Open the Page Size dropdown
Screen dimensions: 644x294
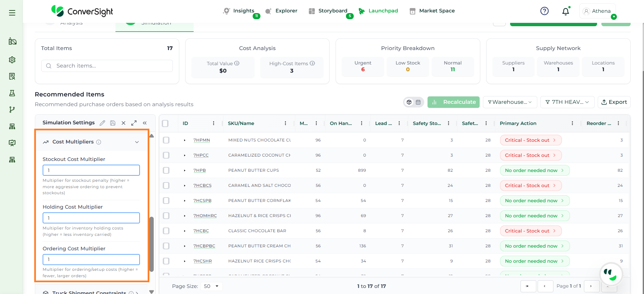211,286
